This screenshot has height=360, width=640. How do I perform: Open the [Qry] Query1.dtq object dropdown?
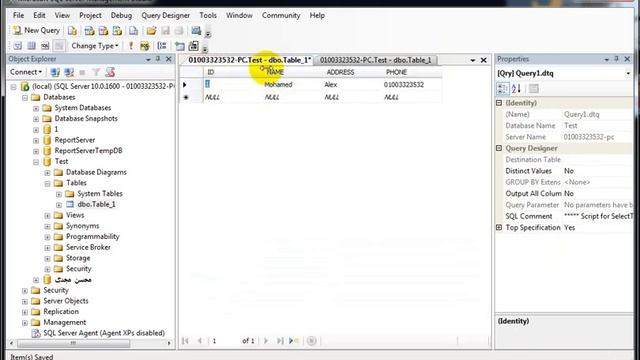(x=628, y=73)
